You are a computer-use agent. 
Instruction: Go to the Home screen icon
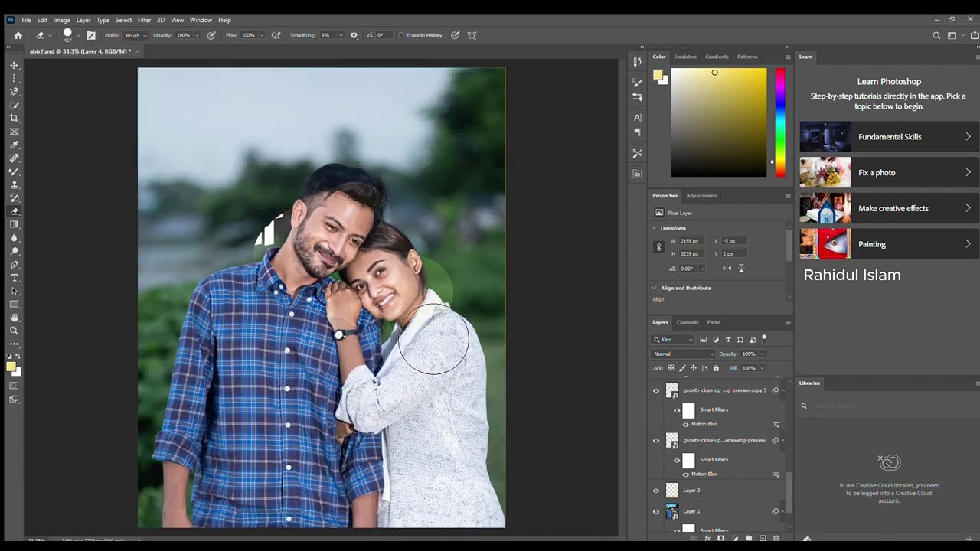pyautogui.click(x=18, y=35)
